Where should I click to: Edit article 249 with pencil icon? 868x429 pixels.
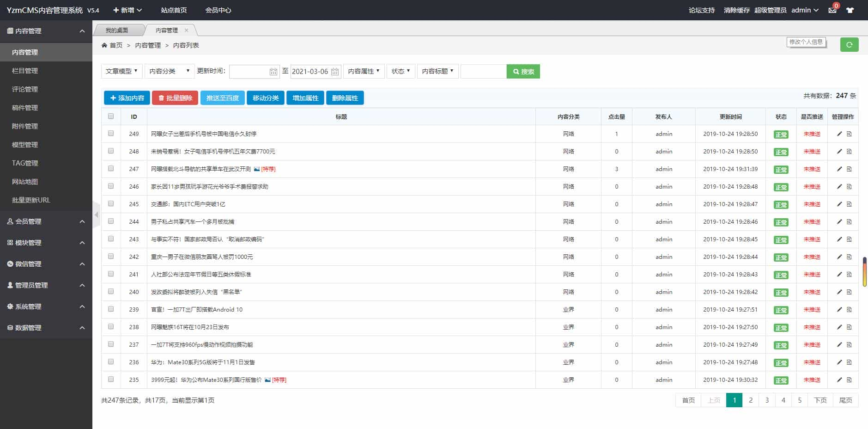[839, 134]
